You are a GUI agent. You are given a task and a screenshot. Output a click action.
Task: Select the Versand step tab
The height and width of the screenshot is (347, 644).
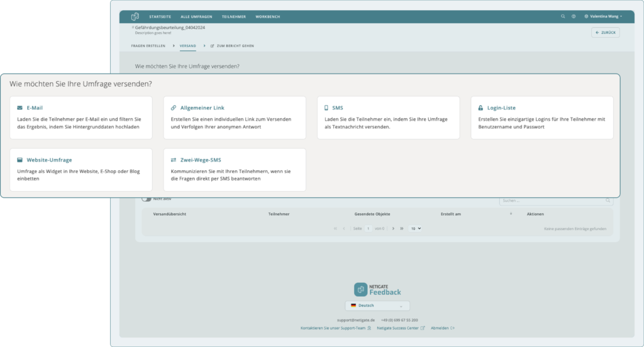pyautogui.click(x=187, y=46)
